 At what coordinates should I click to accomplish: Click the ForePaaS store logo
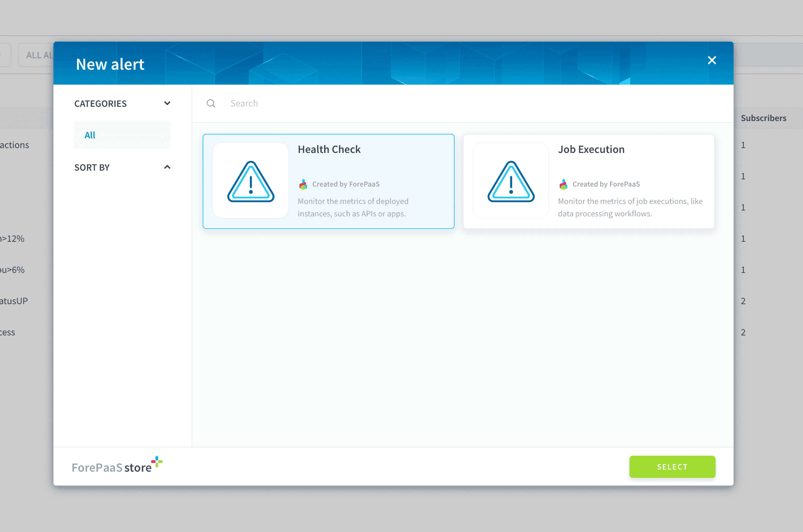click(x=117, y=465)
